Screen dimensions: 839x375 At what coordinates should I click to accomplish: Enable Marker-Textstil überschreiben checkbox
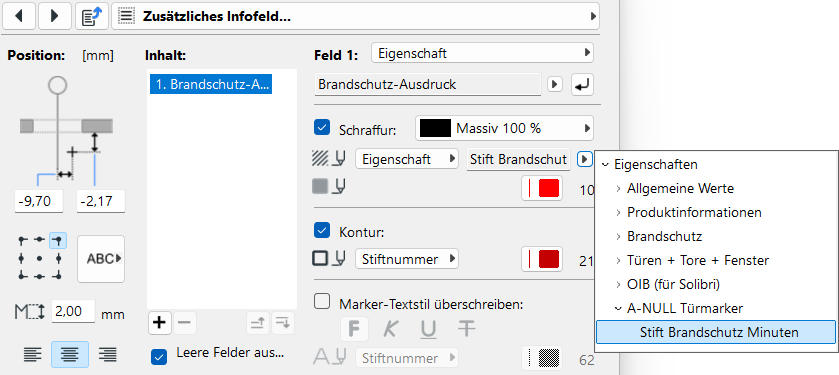tap(322, 302)
